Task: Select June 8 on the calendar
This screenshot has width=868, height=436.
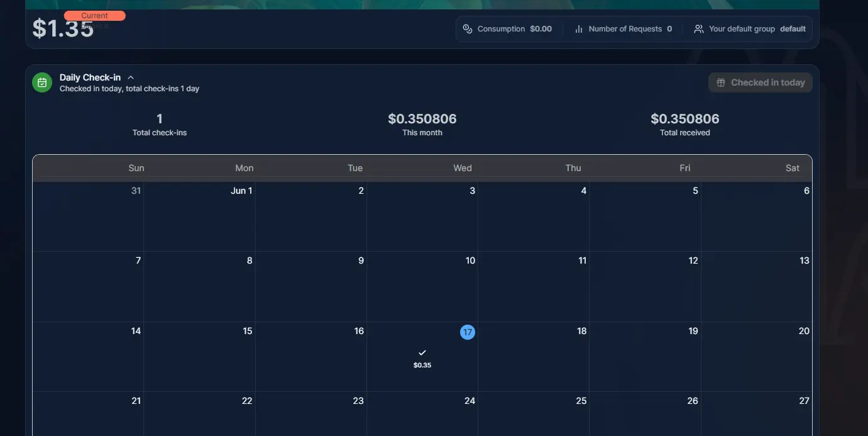Action: click(199, 287)
